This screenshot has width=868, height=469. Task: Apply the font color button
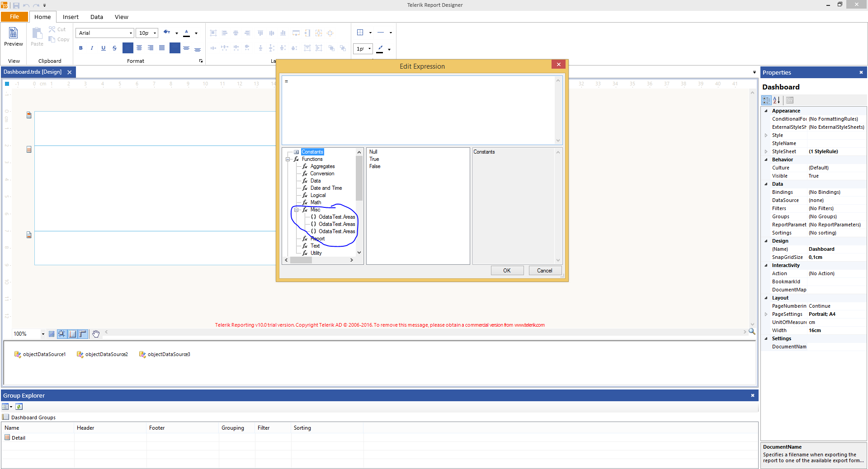pos(187,33)
